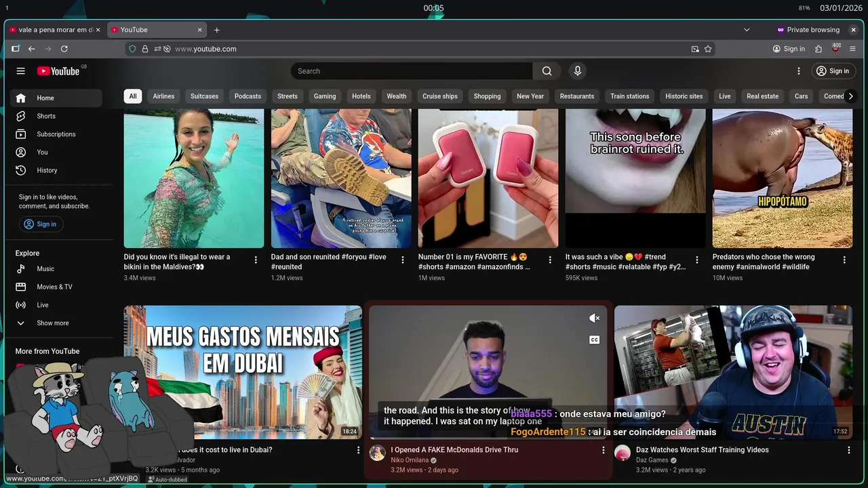The width and height of the screenshot is (868, 488).
Task: Click Sign in button in sidebar
Action: click(41, 224)
